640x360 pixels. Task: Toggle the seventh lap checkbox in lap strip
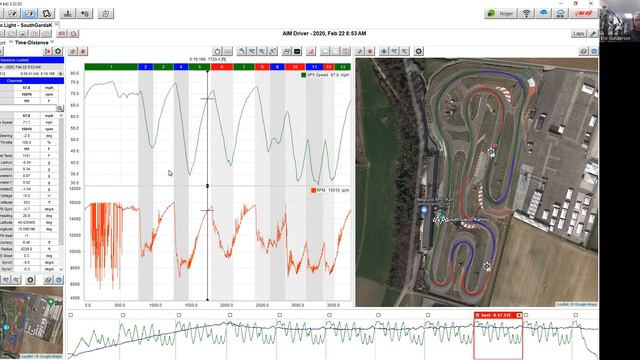coord(378,315)
